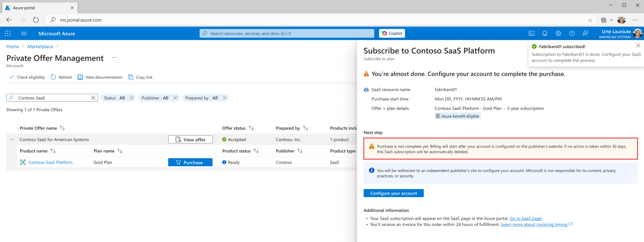Go to Home breadcrumb
Viewport: 644px width, 242px height.
[13, 46]
